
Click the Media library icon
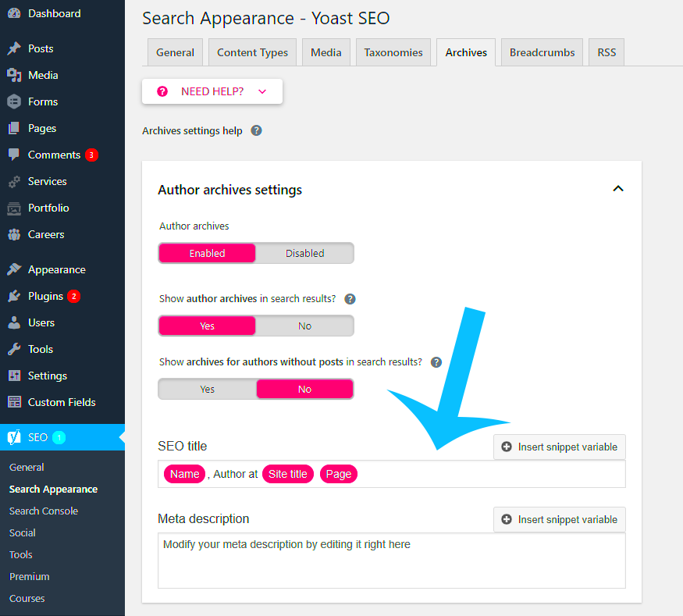(x=14, y=75)
